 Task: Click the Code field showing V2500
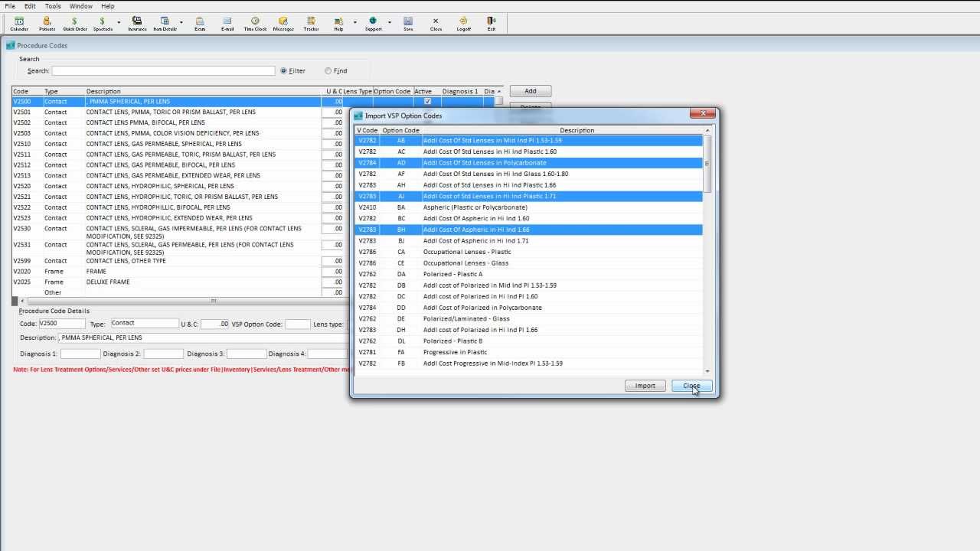(x=61, y=324)
